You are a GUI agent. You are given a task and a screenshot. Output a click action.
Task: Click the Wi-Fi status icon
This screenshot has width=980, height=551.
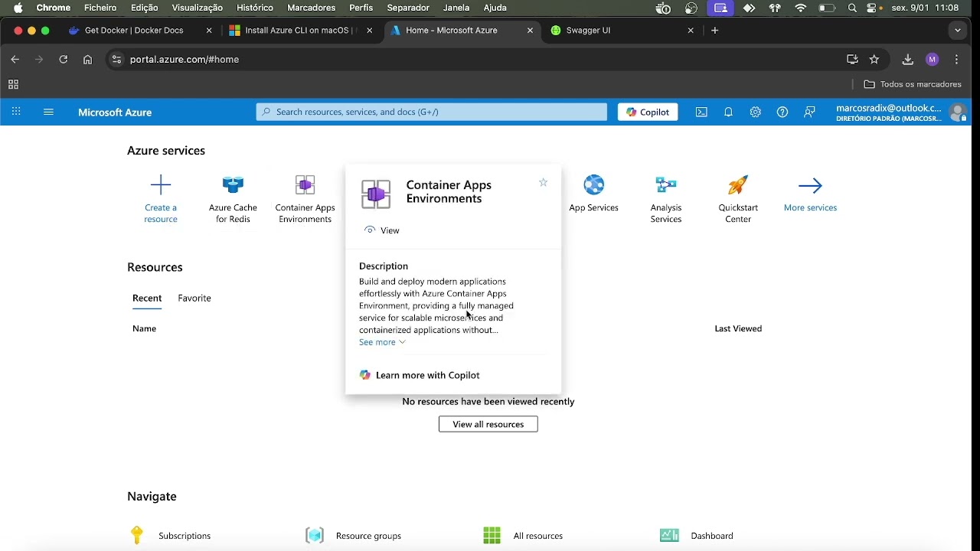click(x=801, y=8)
